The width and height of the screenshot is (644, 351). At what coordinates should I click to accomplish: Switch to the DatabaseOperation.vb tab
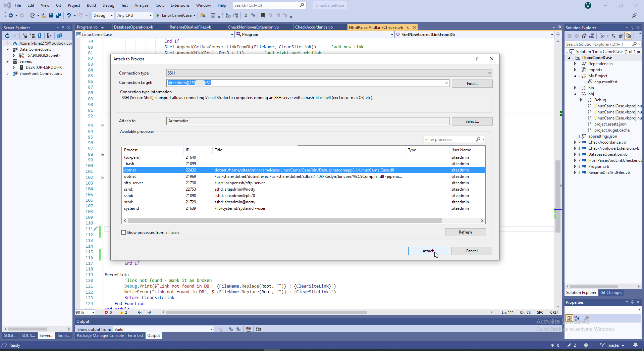pyautogui.click(x=133, y=27)
